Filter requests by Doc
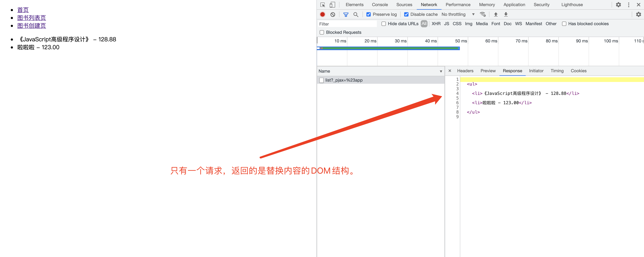Image resolution: width=644 pixels, height=257 pixels. (x=508, y=24)
